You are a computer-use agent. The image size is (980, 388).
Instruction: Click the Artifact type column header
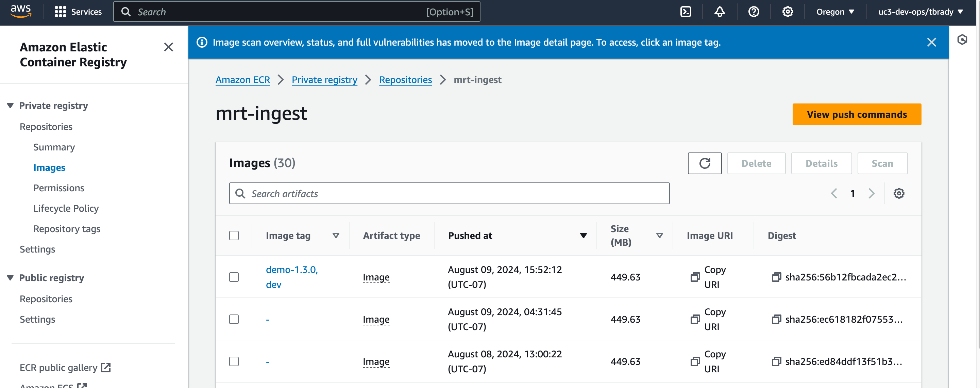click(391, 236)
